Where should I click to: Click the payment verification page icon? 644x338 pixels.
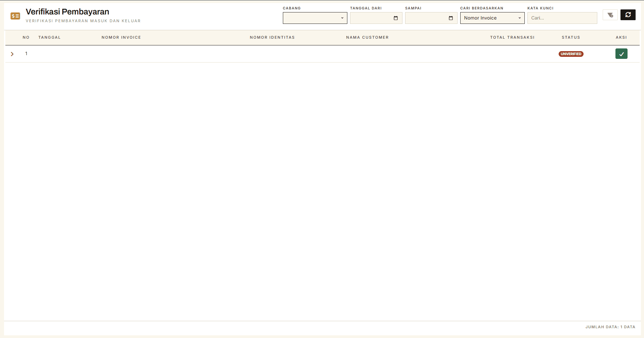15,16
